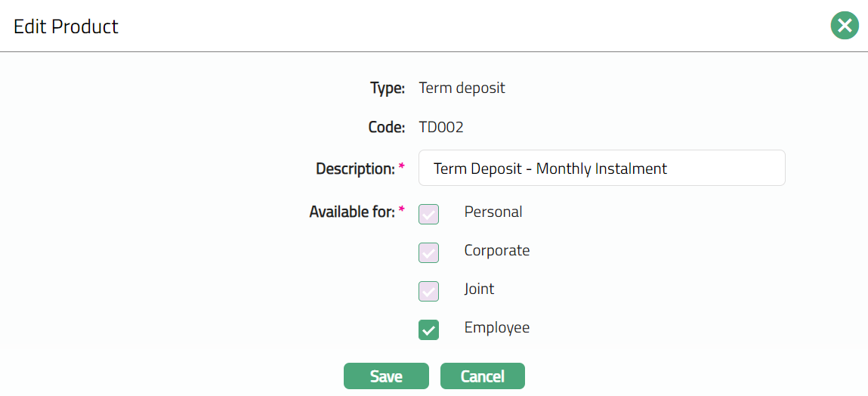
Task: Toggle the Personal checkbox
Action: point(428,214)
